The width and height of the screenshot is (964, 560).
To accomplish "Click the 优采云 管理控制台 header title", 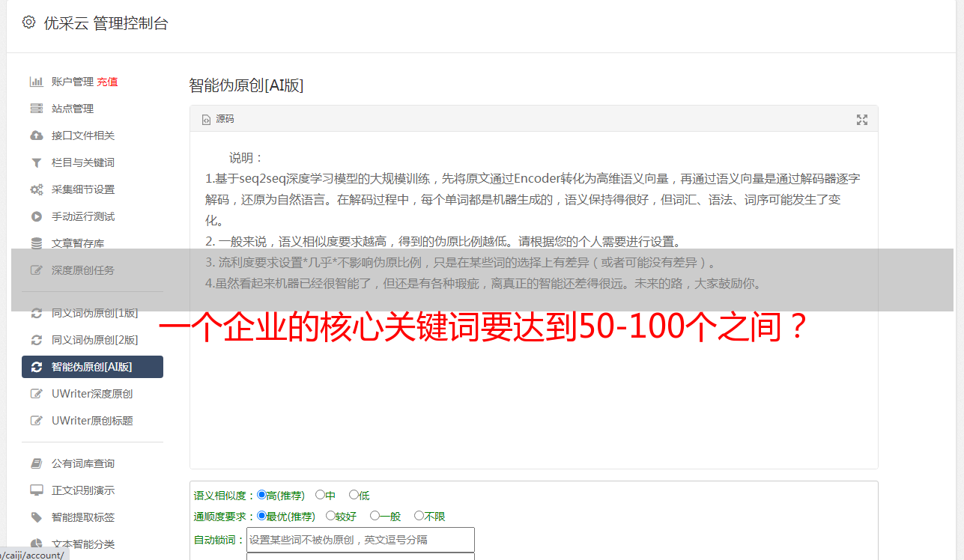I will coord(106,23).
